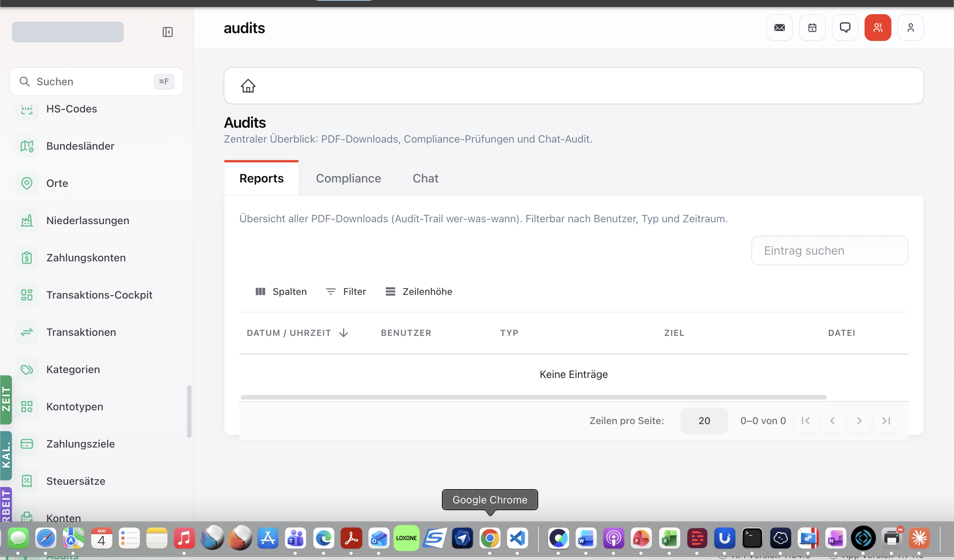
Task: Open the mail envelope icon in header
Action: pos(780,28)
